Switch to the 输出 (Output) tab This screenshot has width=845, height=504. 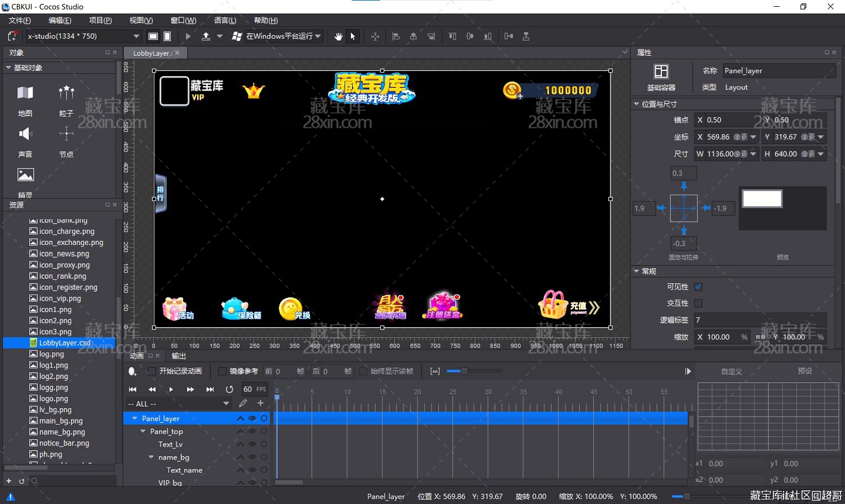[179, 356]
